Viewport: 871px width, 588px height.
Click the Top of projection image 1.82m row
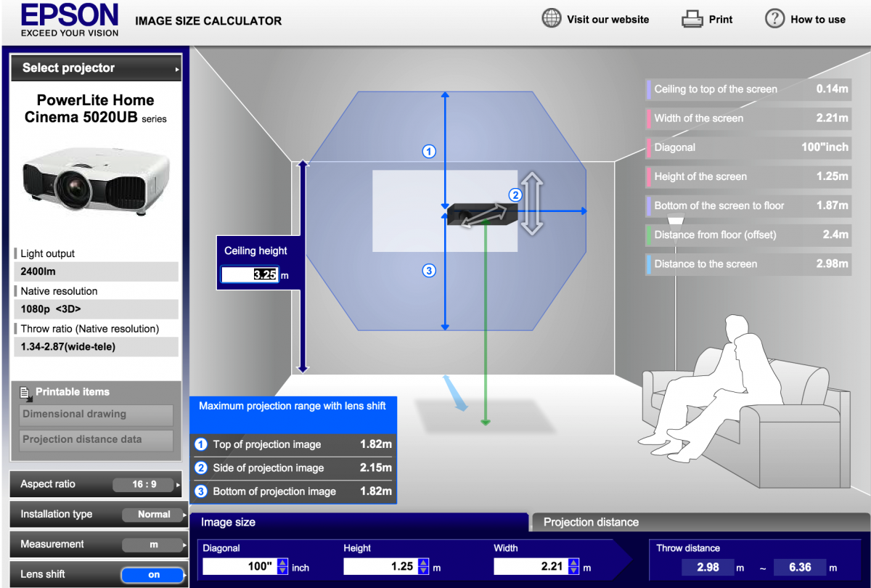pos(293,444)
